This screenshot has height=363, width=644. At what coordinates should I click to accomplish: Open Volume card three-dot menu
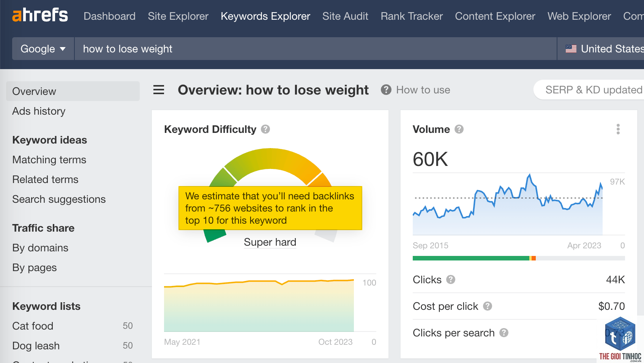point(618,129)
